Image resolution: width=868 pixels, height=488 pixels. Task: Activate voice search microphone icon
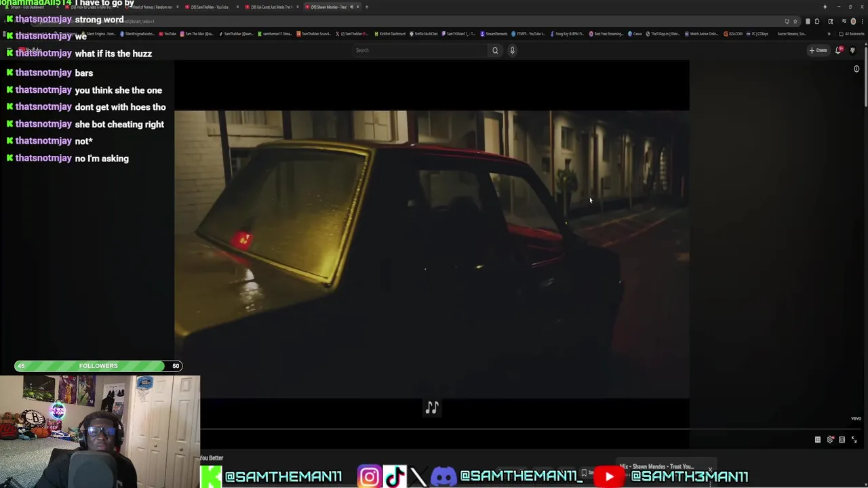512,50
